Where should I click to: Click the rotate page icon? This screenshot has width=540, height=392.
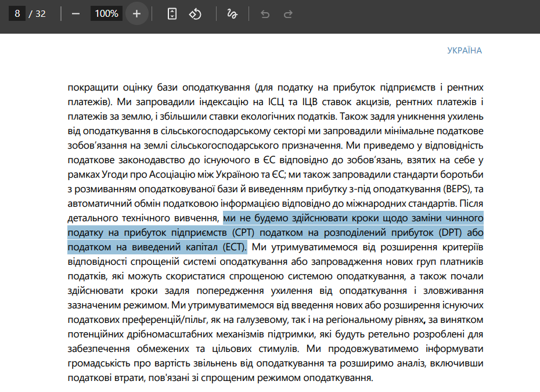tap(195, 14)
